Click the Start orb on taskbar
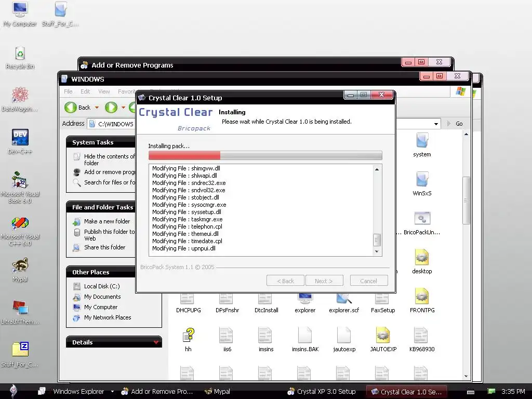This screenshot has height=399, width=532. pos(13,391)
